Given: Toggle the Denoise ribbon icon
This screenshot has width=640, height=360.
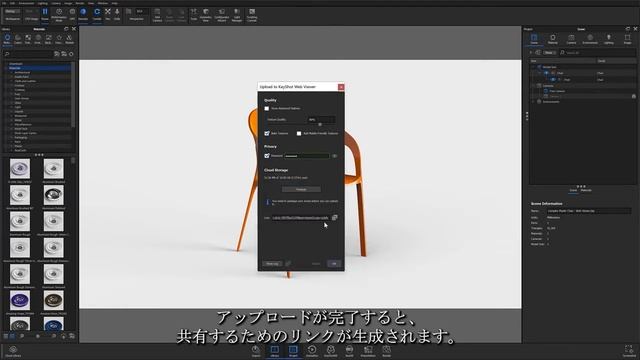Looking at the screenshot, I should 83,14.
